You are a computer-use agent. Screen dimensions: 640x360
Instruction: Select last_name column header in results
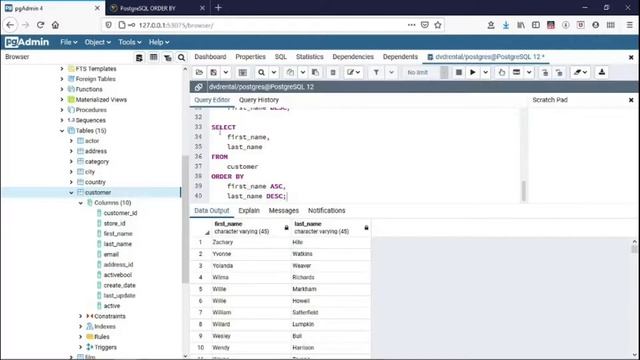pos(331,228)
